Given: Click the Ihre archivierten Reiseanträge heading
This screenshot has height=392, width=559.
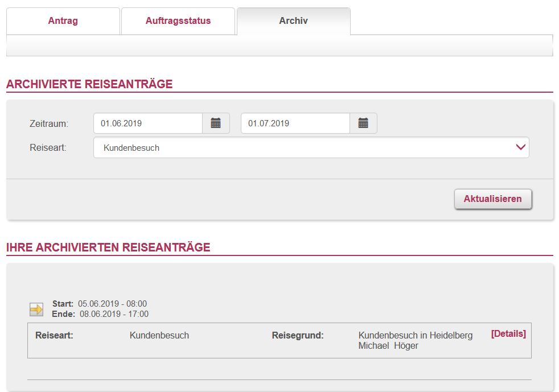Looking at the screenshot, I should (x=108, y=247).
